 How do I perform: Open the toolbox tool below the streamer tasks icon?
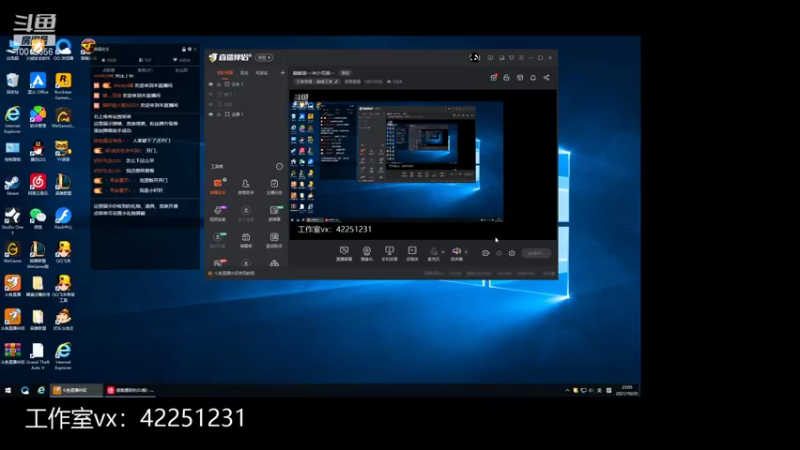point(274,213)
